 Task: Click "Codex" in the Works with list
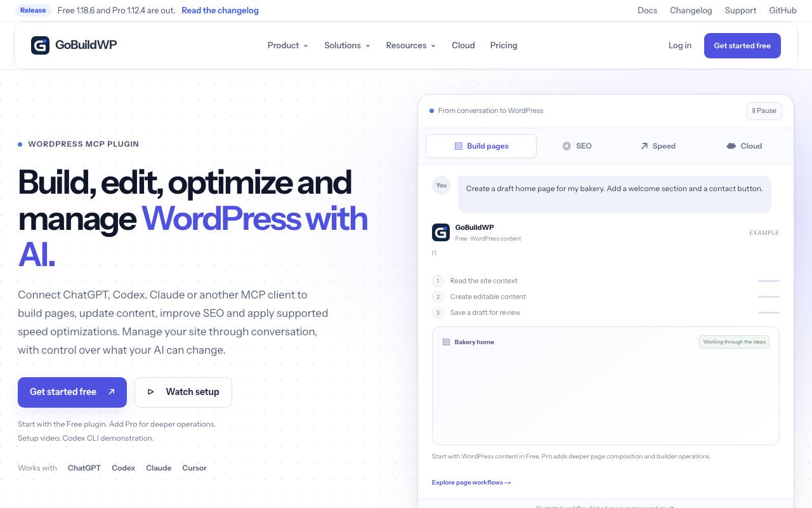pyautogui.click(x=123, y=468)
